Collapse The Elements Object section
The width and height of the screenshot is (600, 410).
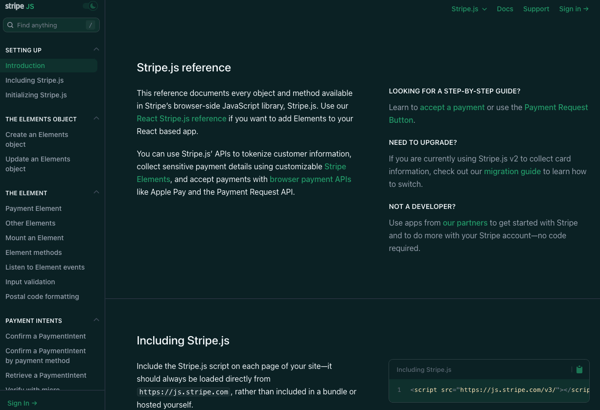96,118
